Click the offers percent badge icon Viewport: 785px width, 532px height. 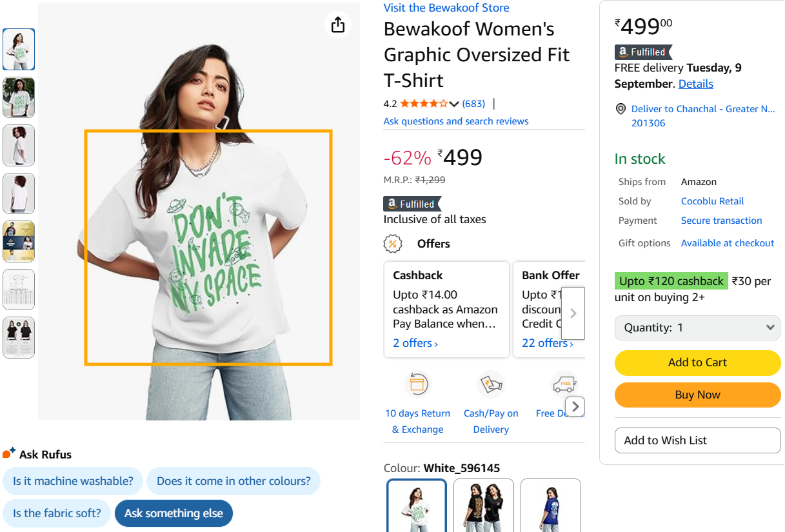(393, 244)
